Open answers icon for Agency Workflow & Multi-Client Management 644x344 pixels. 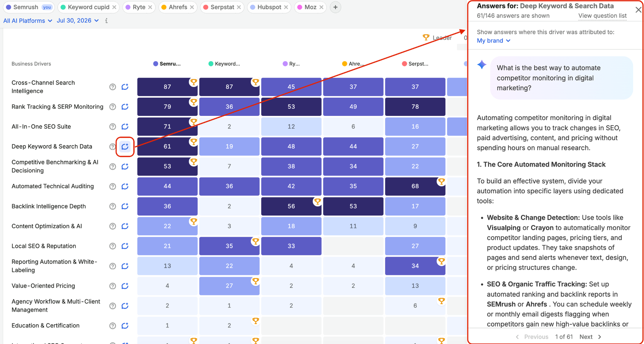pyautogui.click(x=125, y=306)
